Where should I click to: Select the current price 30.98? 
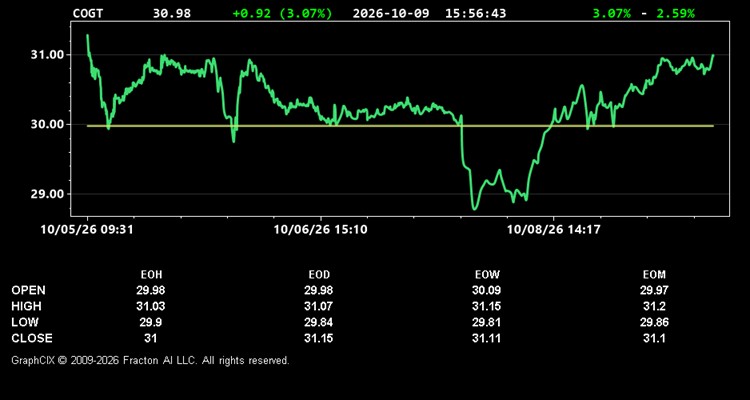[x=172, y=13]
